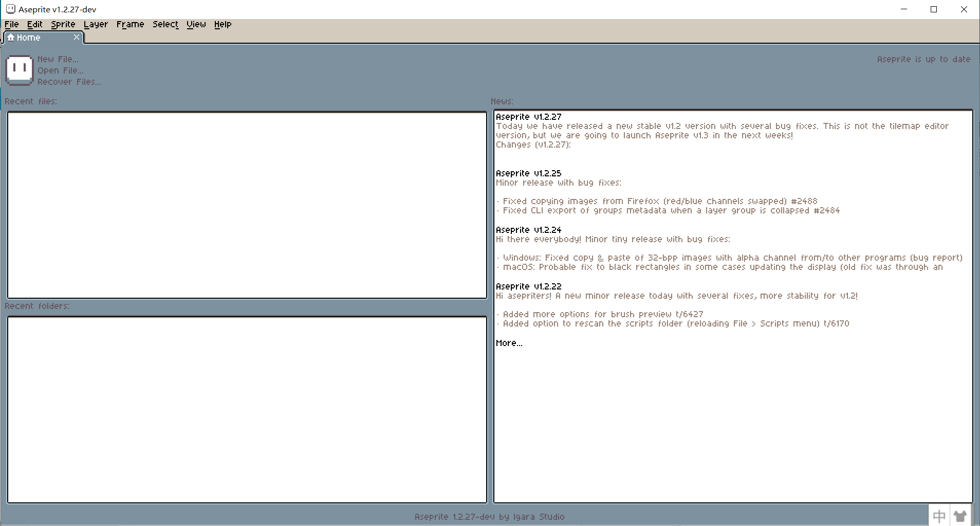This screenshot has height=526, width=980.
Task: Close the Home tab
Action: [77, 37]
